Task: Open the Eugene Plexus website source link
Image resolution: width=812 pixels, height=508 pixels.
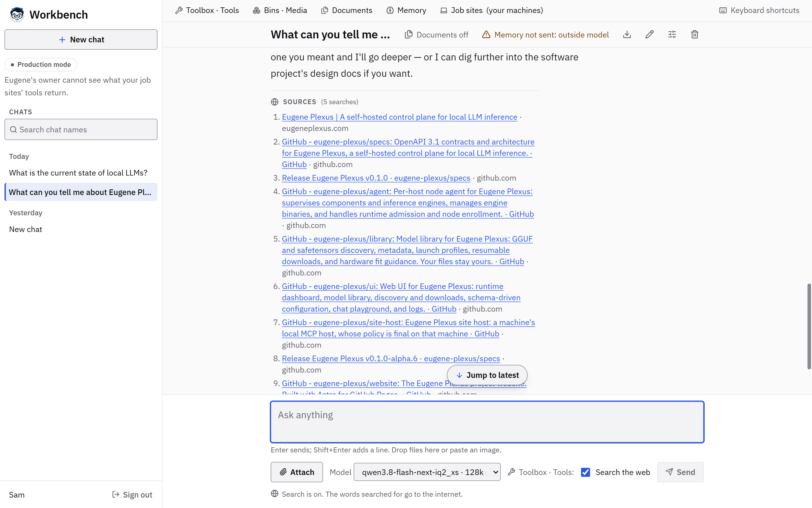Action: [399, 117]
